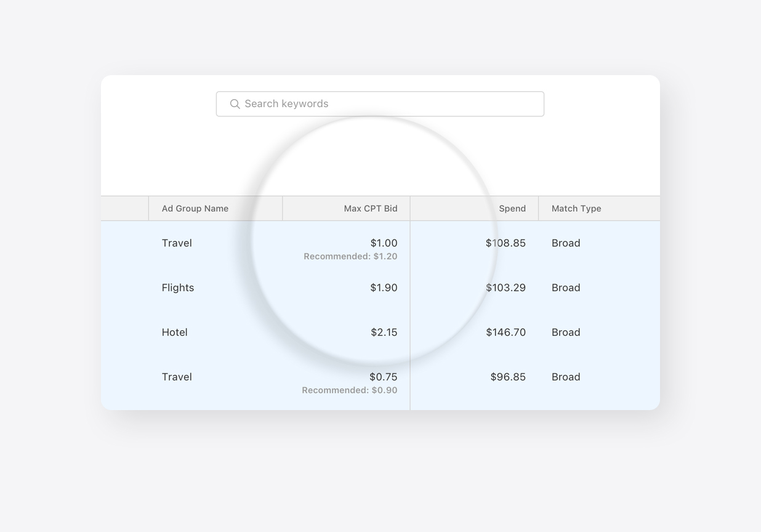Select the Ad Group Name column header

click(195, 208)
